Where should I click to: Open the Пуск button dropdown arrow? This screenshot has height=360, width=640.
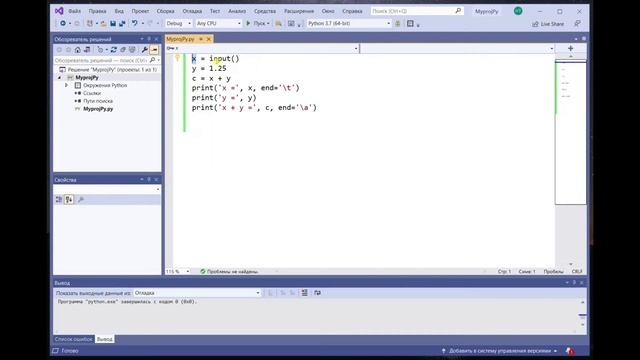(268, 24)
